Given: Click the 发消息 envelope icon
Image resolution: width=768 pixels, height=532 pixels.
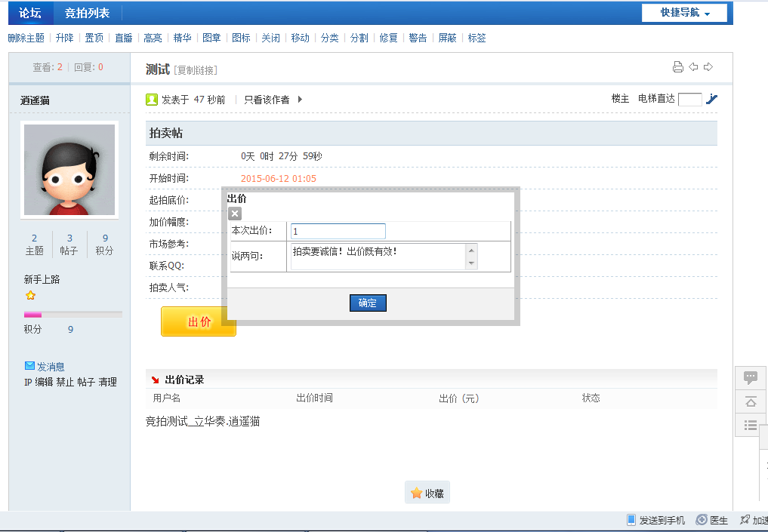Looking at the screenshot, I should tap(30, 365).
